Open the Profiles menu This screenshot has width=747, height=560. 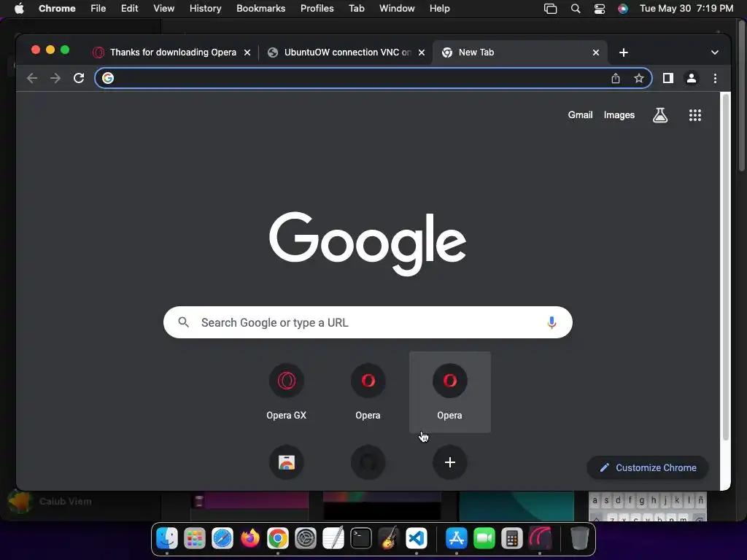(x=317, y=9)
